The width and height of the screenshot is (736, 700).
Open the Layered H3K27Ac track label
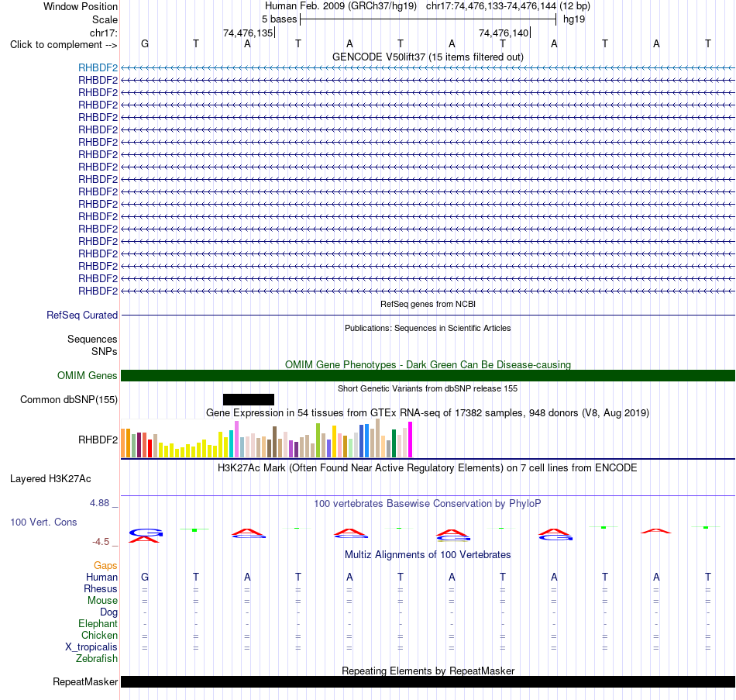pyautogui.click(x=50, y=479)
